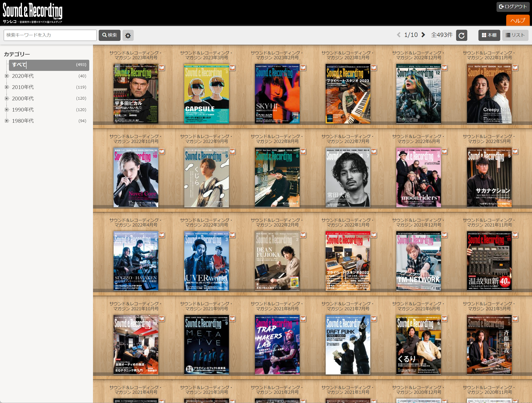The height and width of the screenshot is (403, 532).
Task: Click the book icon on the 2022年8月号 issue
Action: pyautogui.click(x=303, y=151)
